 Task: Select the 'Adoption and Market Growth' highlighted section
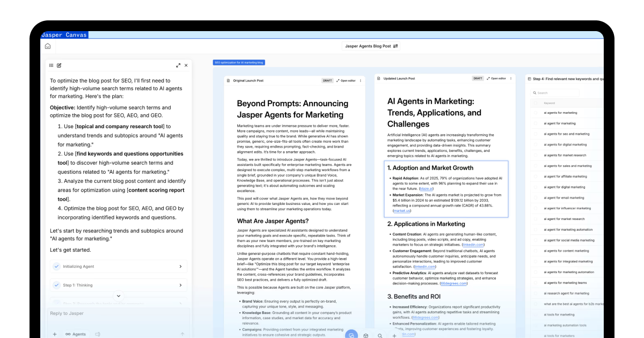(446, 189)
